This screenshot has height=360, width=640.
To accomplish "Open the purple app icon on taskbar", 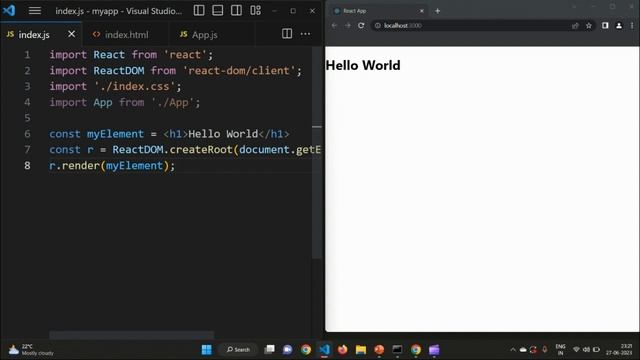I will coord(434,350).
